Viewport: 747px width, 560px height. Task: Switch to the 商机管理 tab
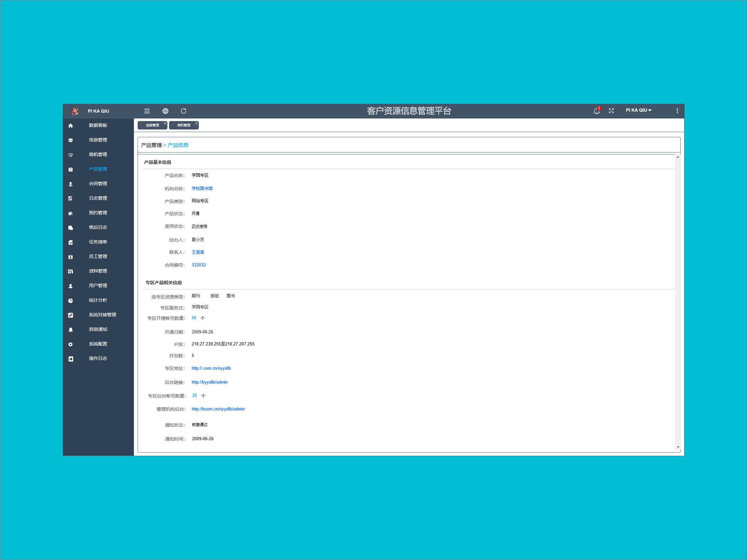click(184, 125)
